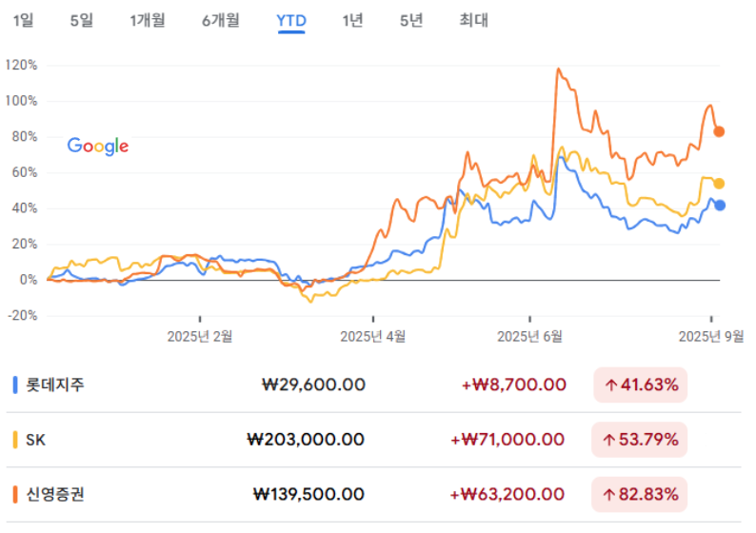Click the 53.79% gain badge
Image resolution: width=756 pixels, height=533 pixels.
click(639, 440)
